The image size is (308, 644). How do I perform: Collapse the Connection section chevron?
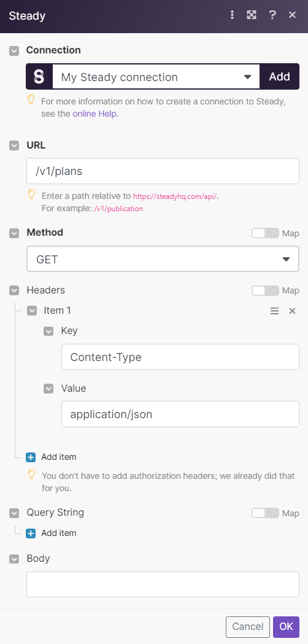pos(14,51)
